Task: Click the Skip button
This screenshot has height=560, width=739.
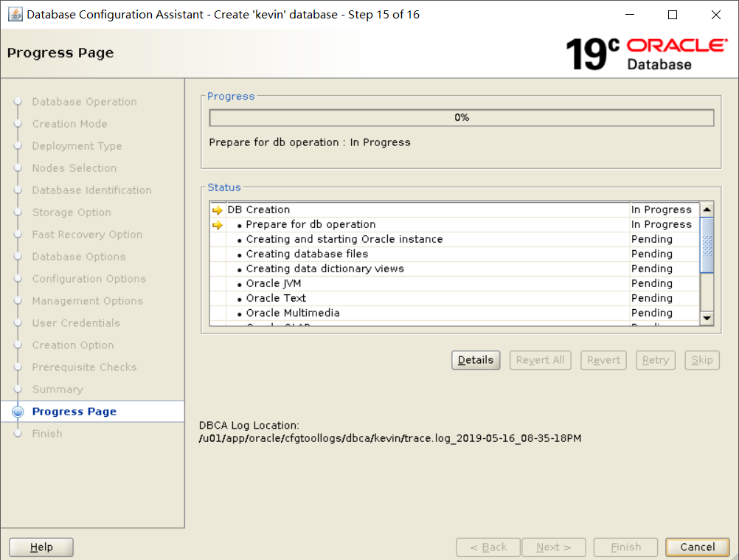Action: 702,360
